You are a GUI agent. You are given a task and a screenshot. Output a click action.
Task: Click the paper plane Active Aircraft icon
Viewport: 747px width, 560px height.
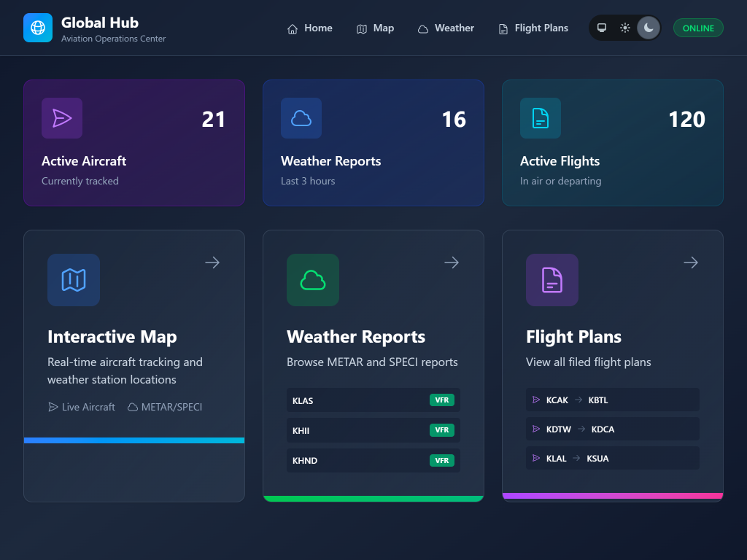point(62,118)
